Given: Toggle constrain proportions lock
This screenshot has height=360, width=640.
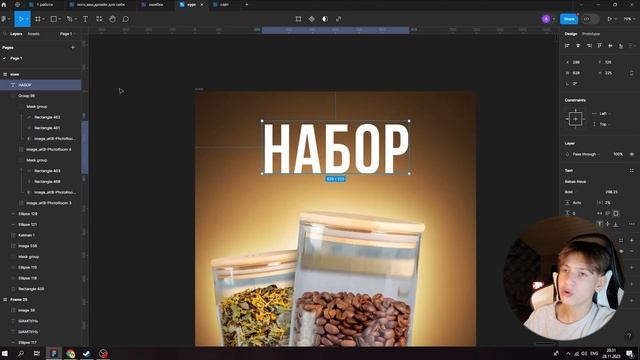Looking at the screenshot, I should coord(631,73).
